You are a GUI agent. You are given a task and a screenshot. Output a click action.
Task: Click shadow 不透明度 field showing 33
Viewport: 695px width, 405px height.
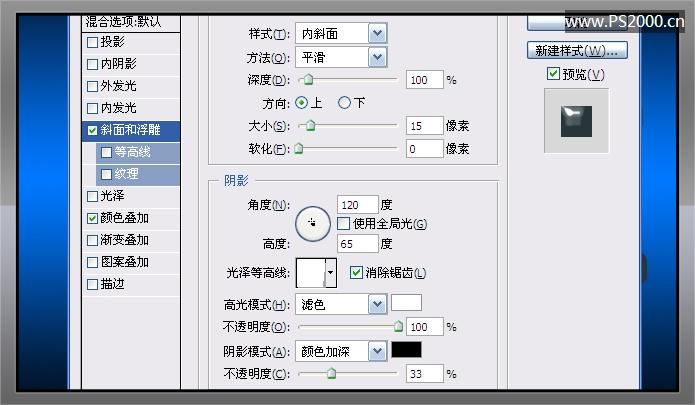coord(425,374)
